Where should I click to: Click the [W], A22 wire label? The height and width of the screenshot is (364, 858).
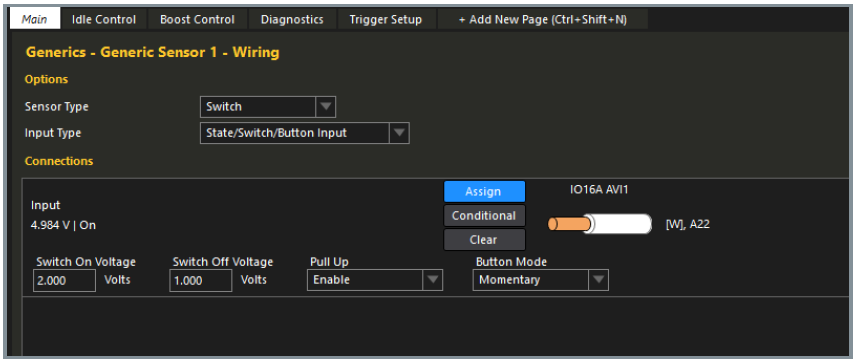coord(688,224)
